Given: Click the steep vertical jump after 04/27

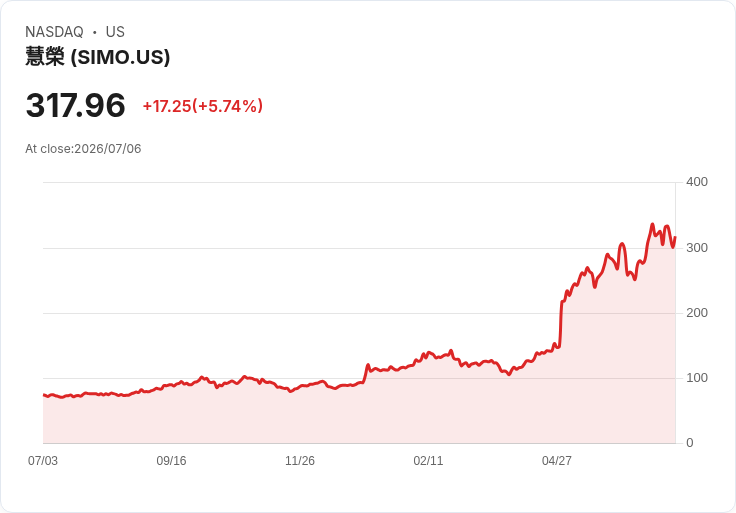Looking at the screenshot, I should 561,324.
